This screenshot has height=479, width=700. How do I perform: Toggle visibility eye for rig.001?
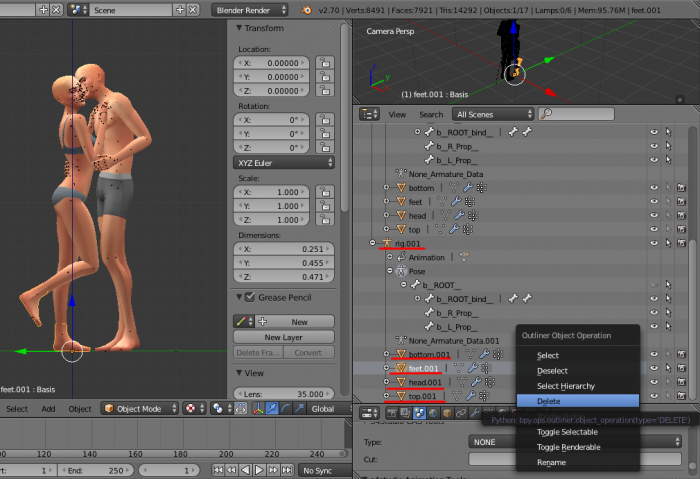(x=654, y=243)
